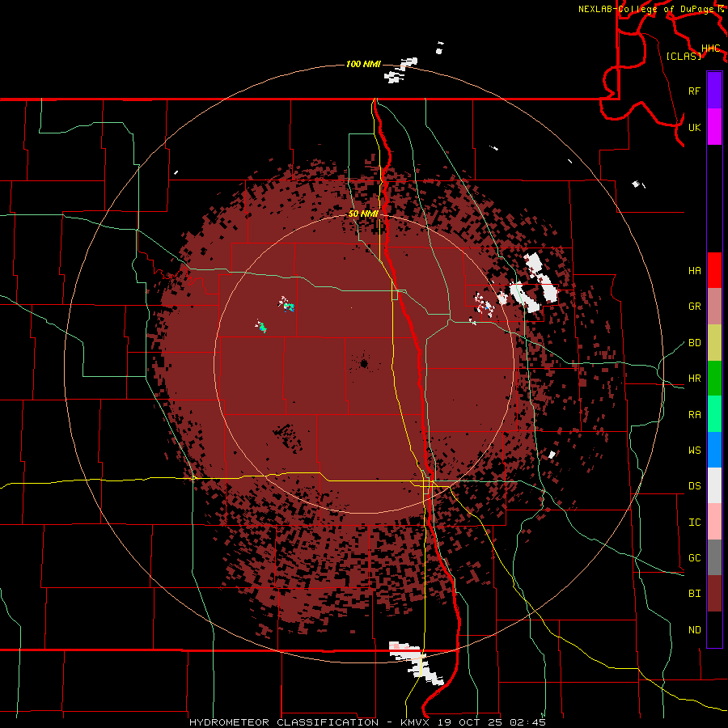Viewport: 728px width, 728px height.
Task: Click the WS blue legend swatch
Action: coord(714,450)
